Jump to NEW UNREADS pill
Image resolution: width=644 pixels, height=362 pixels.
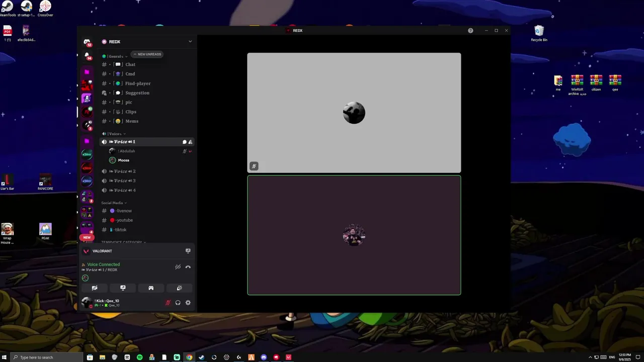point(147,54)
